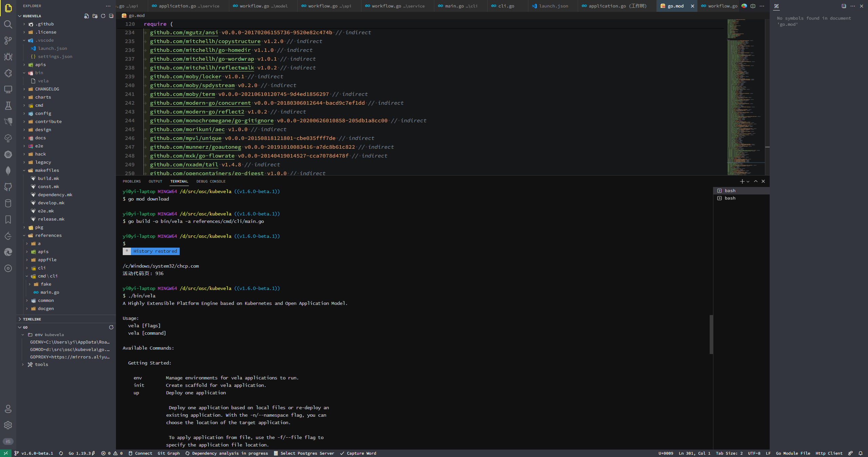Open the Search view in the activity bar
This screenshot has width=868, height=457.
[8, 24]
